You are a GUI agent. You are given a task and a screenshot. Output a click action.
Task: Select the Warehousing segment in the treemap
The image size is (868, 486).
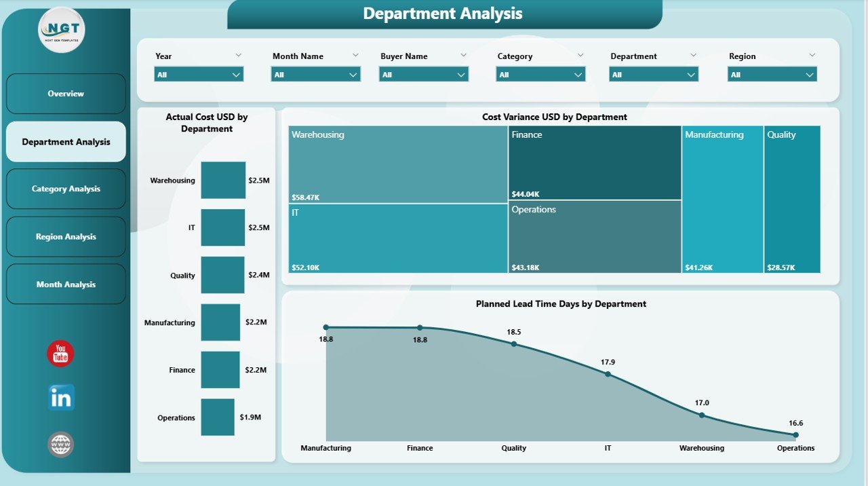(x=395, y=163)
